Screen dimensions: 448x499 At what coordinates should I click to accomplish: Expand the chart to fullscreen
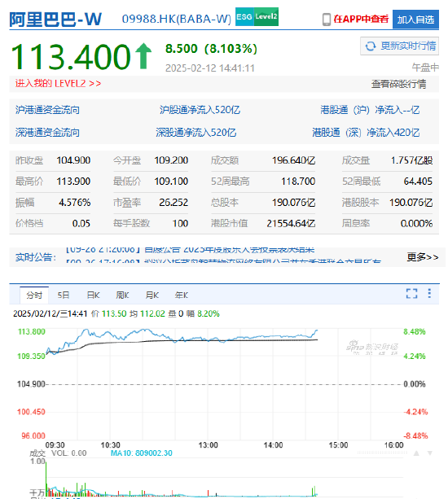pyautogui.click(x=411, y=293)
